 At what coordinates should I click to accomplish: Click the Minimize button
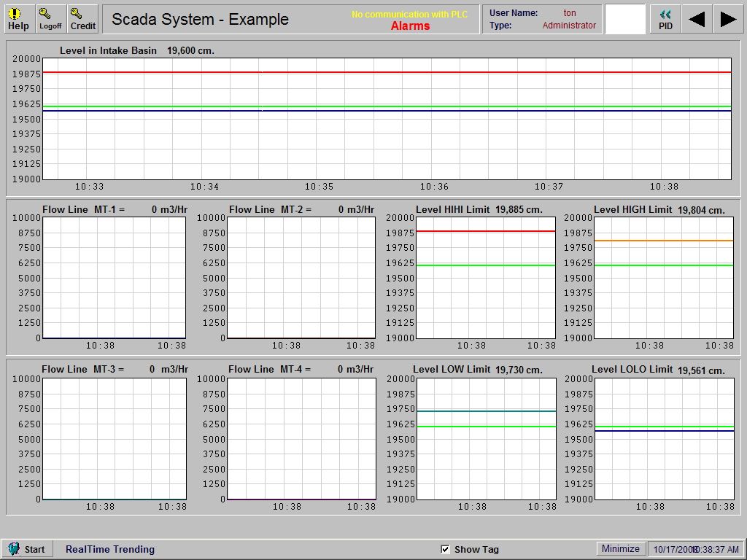pos(620,548)
